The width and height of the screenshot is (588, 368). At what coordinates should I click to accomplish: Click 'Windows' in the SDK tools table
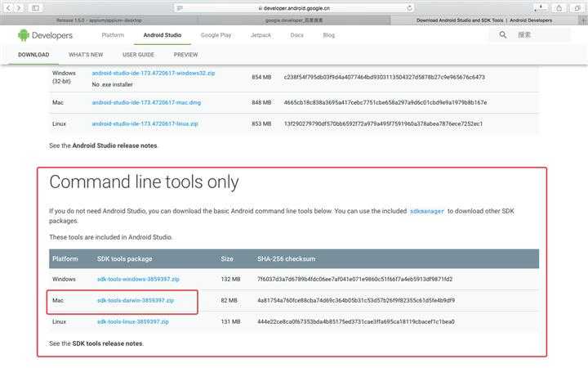(x=64, y=279)
